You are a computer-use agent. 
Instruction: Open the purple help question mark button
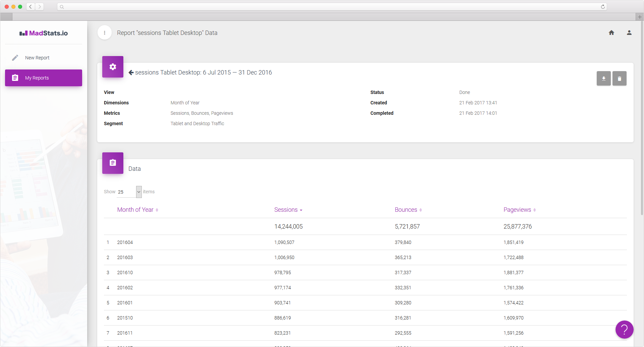click(x=624, y=330)
